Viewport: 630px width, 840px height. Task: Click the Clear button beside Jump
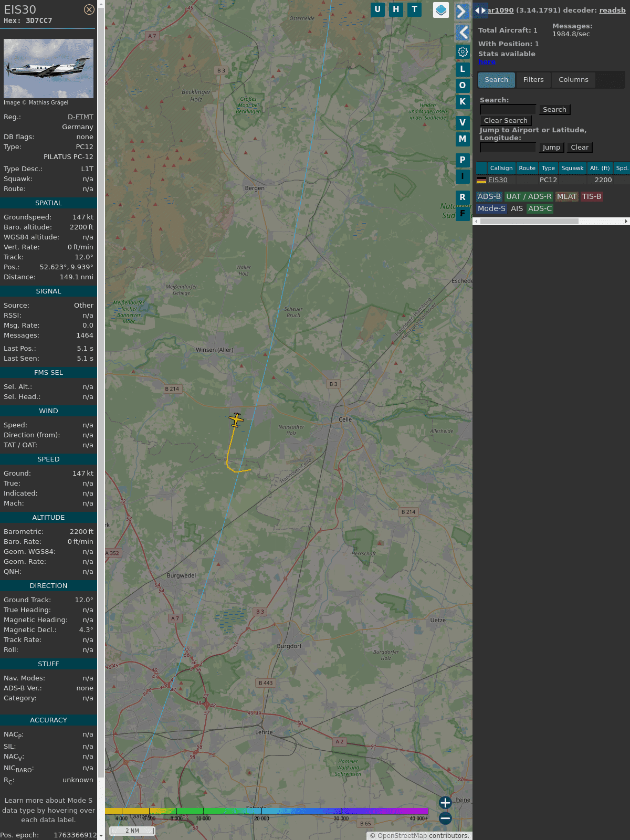point(580,148)
